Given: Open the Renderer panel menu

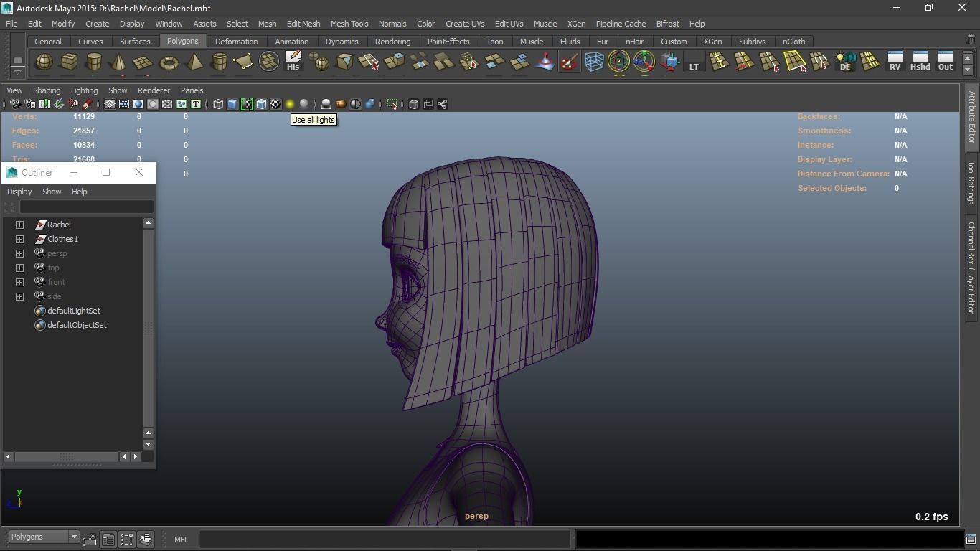Looking at the screenshot, I should tap(154, 90).
